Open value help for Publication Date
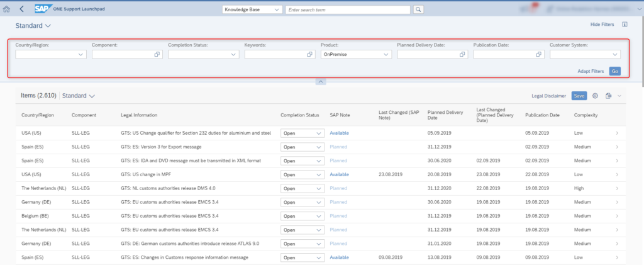The height and width of the screenshot is (265, 644). pos(538,55)
